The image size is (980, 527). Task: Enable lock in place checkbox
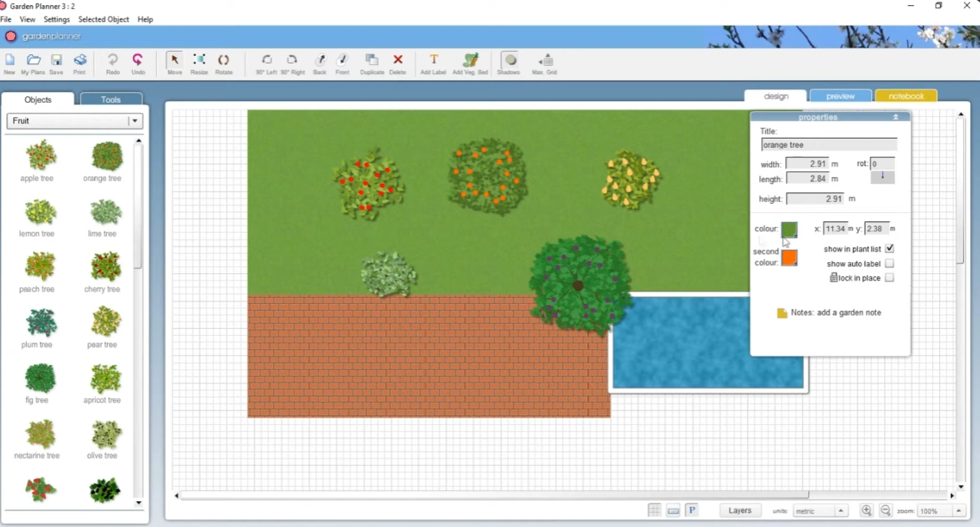(890, 277)
